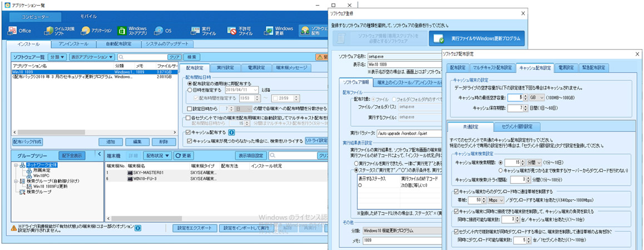Open the 分間 unit dropdown for search period
This screenshot has width=644, height=250.
click(533, 163)
